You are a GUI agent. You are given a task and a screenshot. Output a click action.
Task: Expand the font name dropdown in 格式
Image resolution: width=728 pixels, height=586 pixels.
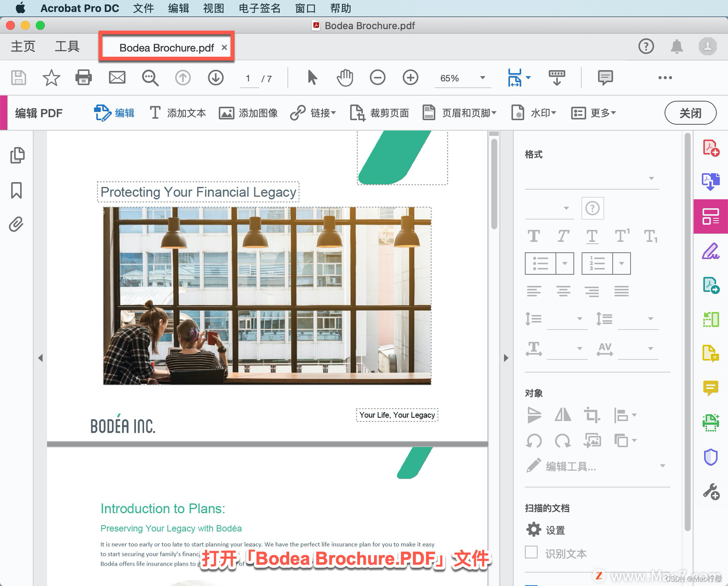(x=651, y=178)
